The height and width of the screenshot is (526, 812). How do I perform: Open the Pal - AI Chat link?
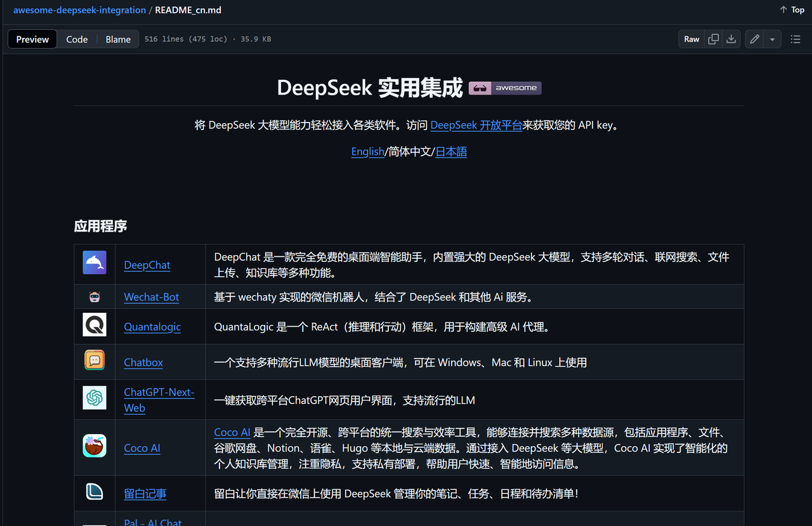153,522
